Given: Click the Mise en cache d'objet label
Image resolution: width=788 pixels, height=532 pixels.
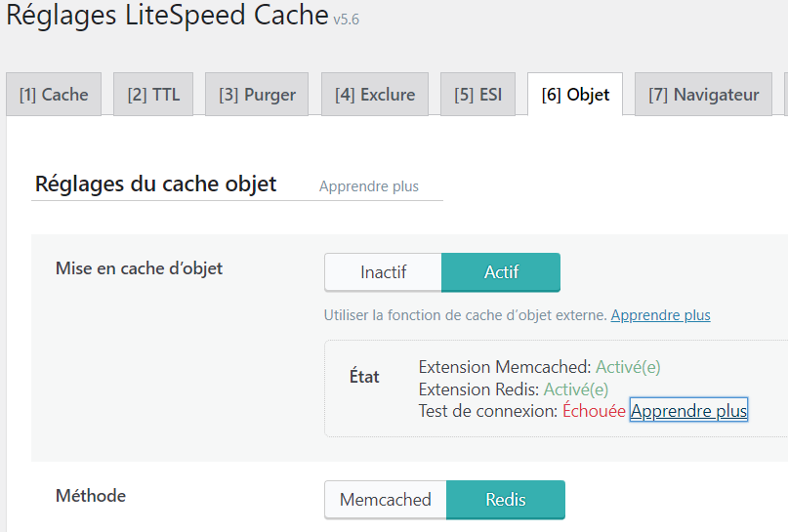Looking at the screenshot, I should [140, 268].
